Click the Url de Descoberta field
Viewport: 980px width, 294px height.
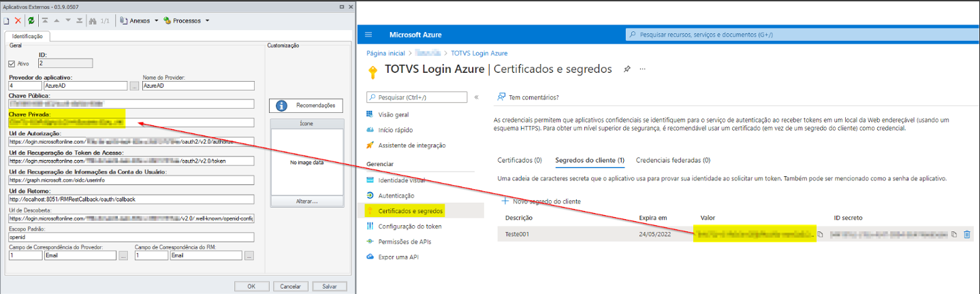pyautogui.click(x=131, y=218)
